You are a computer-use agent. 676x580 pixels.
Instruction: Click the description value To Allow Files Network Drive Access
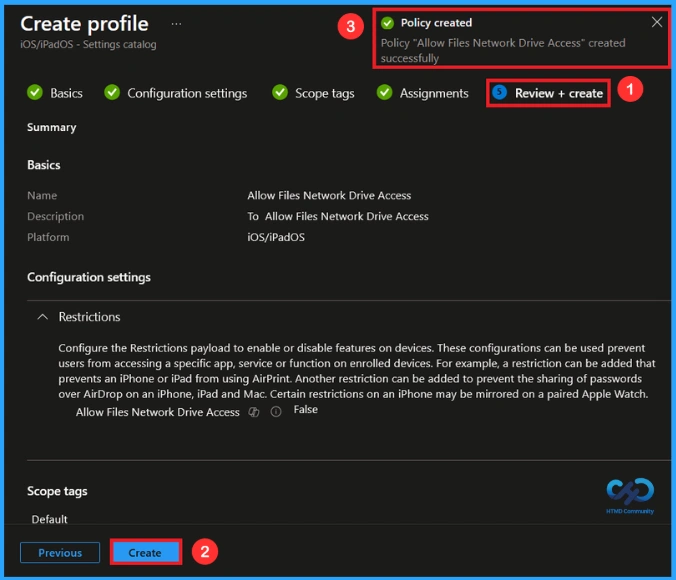coord(338,216)
